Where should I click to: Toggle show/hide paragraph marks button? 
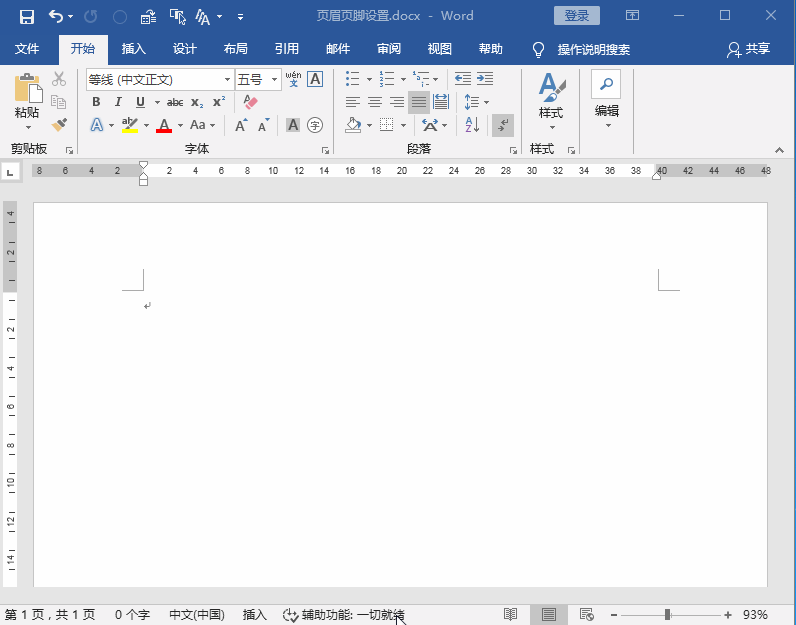[x=503, y=125]
